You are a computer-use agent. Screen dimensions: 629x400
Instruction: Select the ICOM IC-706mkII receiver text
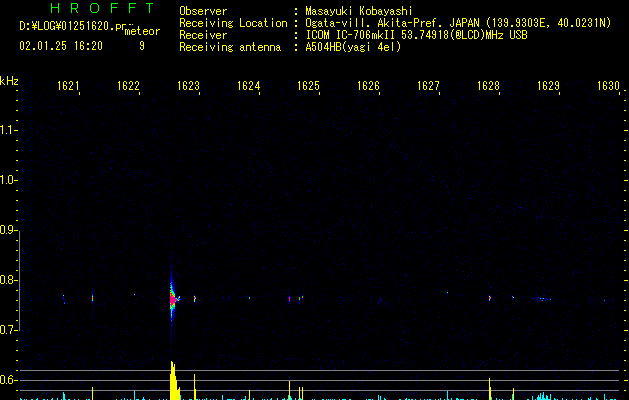point(416,35)
